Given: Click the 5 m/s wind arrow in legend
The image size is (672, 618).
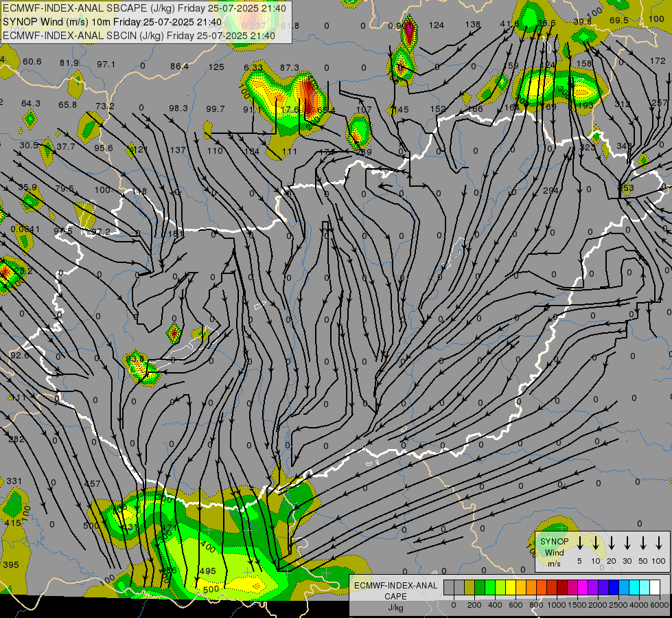Looking at the screenshot, I should [x=579, y=543].
